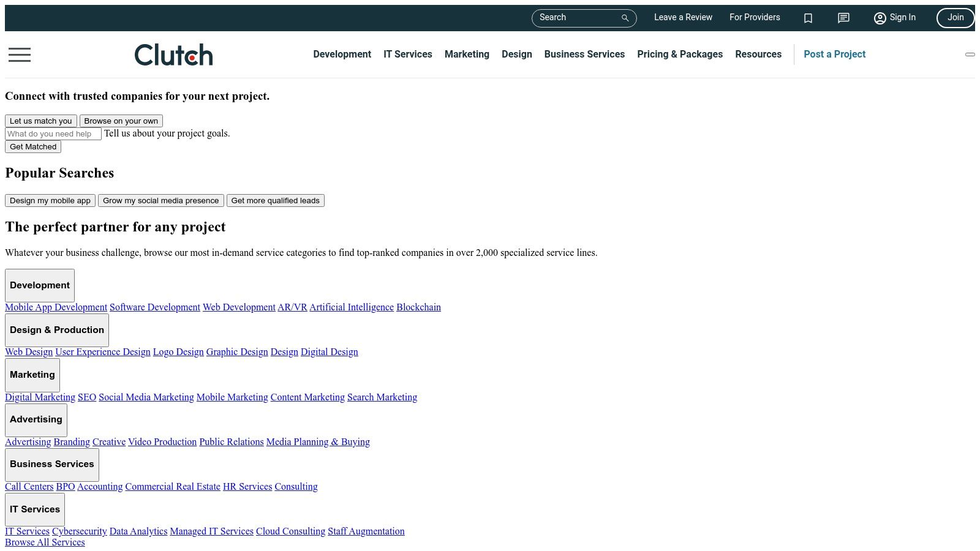
Task: Open Web Development link
Action: 239,307
